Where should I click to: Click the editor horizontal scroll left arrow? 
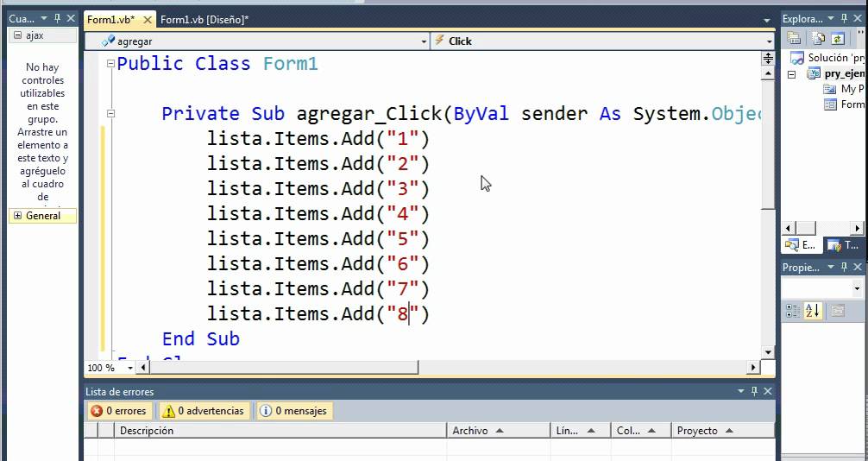pyautogui.click(x=143, y=368)
